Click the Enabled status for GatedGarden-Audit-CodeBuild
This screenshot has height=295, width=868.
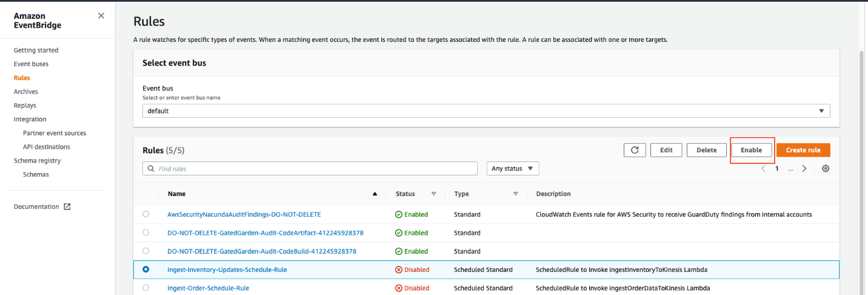[x=412, y=251]
